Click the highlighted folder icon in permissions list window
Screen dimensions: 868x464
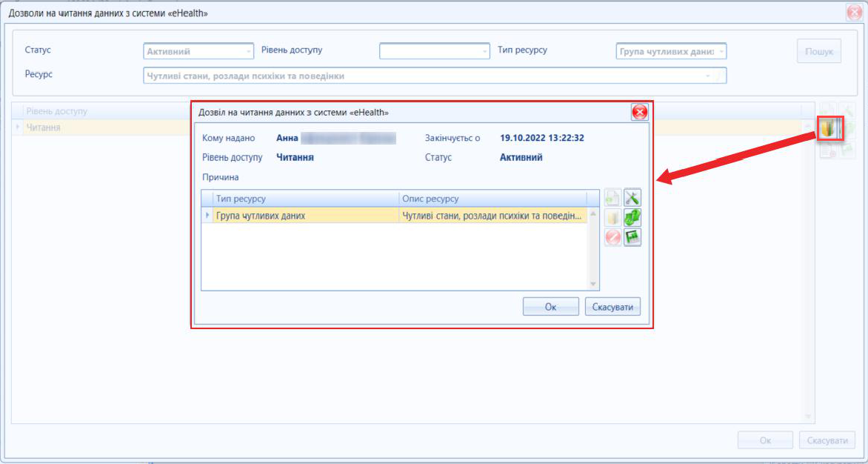pyautogui.click(x=828, y=128)
